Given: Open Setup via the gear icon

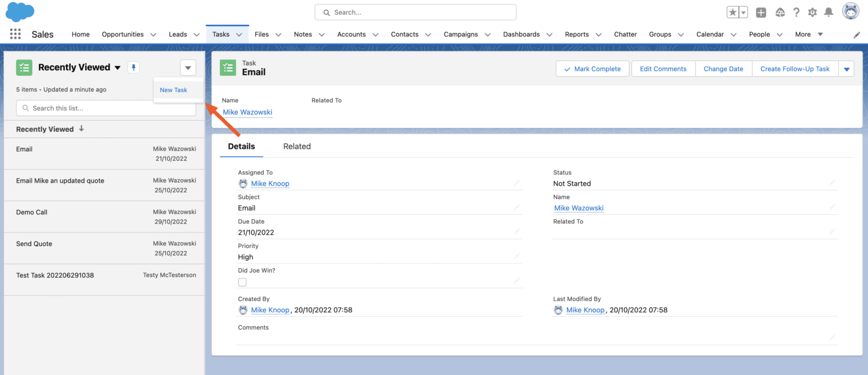Looking at the screenshot, I should [812, 11].
